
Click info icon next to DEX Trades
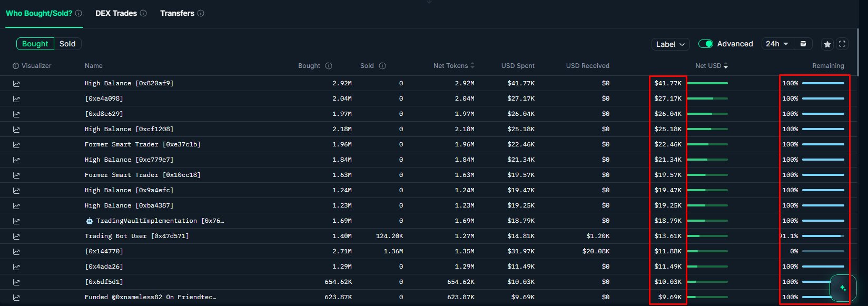pyautogui.click(x=144, y=13)
